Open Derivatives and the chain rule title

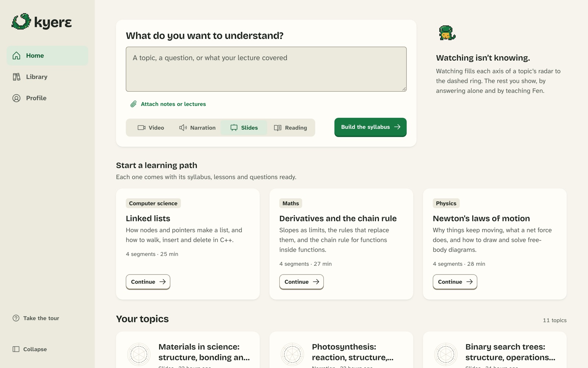[338, 219]
